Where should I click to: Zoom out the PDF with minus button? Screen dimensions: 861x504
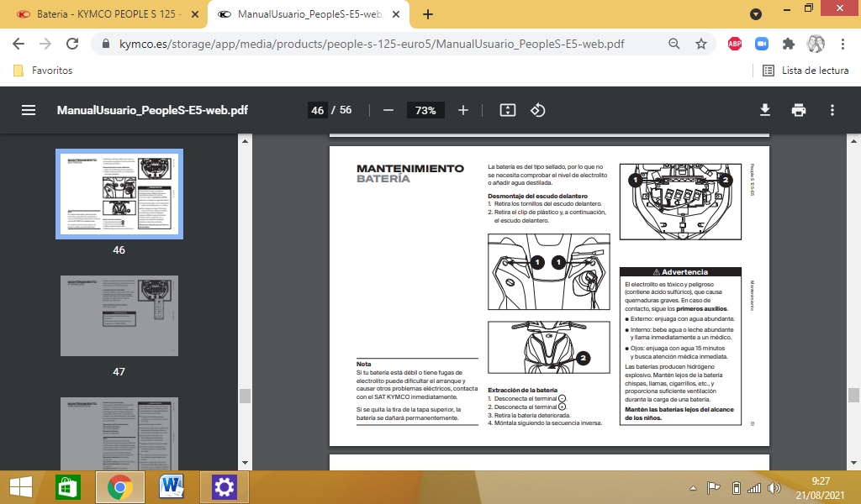coord(388,110)
